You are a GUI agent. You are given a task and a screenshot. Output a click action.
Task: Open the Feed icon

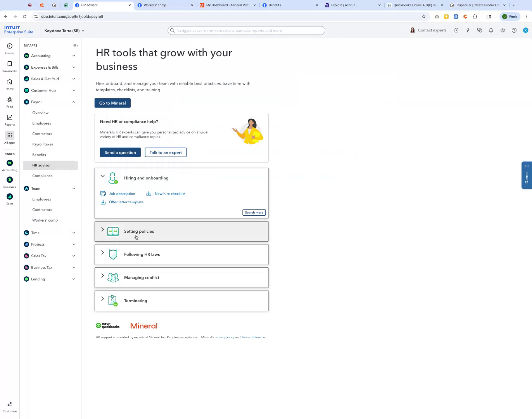click(x=10, y=100)
